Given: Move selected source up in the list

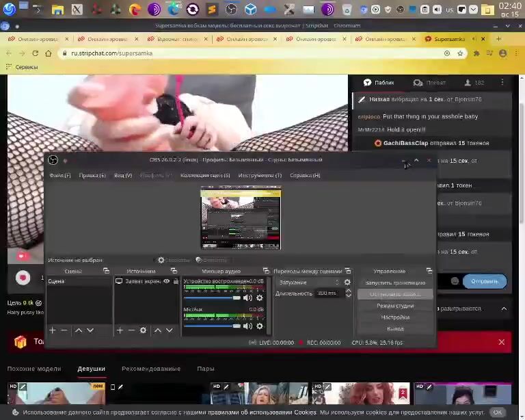Looking at the screenshot, I should coord(158,330).
